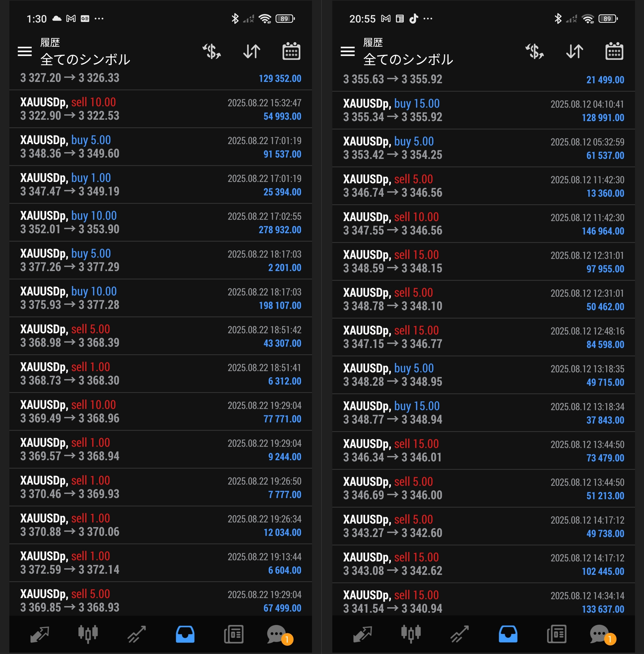Open News tab on left bottom bar

tap(234, 634)
